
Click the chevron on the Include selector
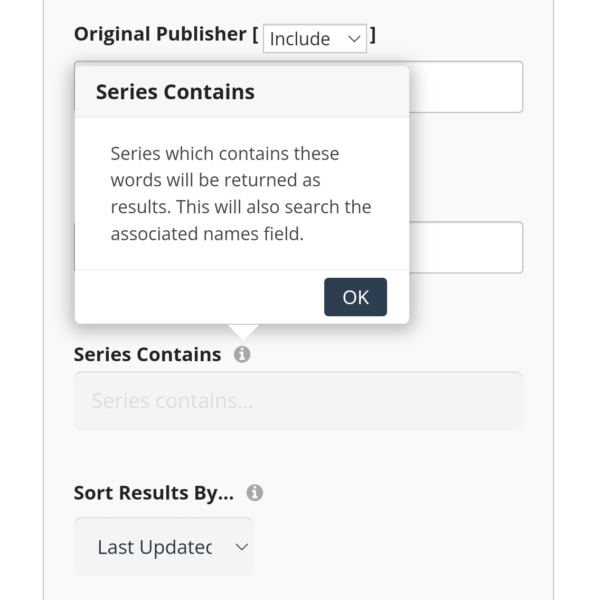(353, 38)
